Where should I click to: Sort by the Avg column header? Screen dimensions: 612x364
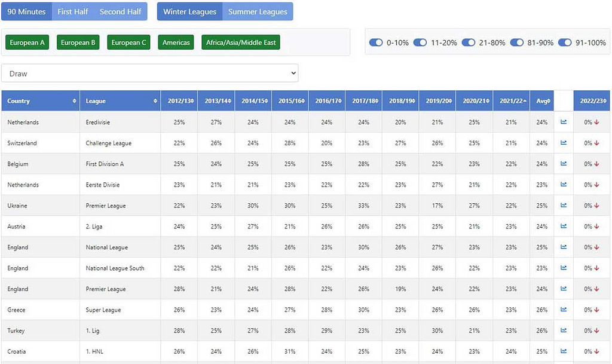(541, 100)
